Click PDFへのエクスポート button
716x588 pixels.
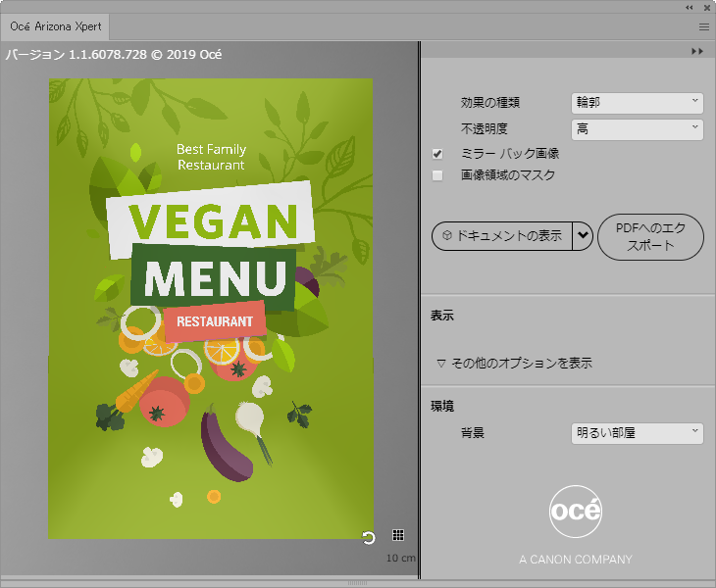click(650, 237)
